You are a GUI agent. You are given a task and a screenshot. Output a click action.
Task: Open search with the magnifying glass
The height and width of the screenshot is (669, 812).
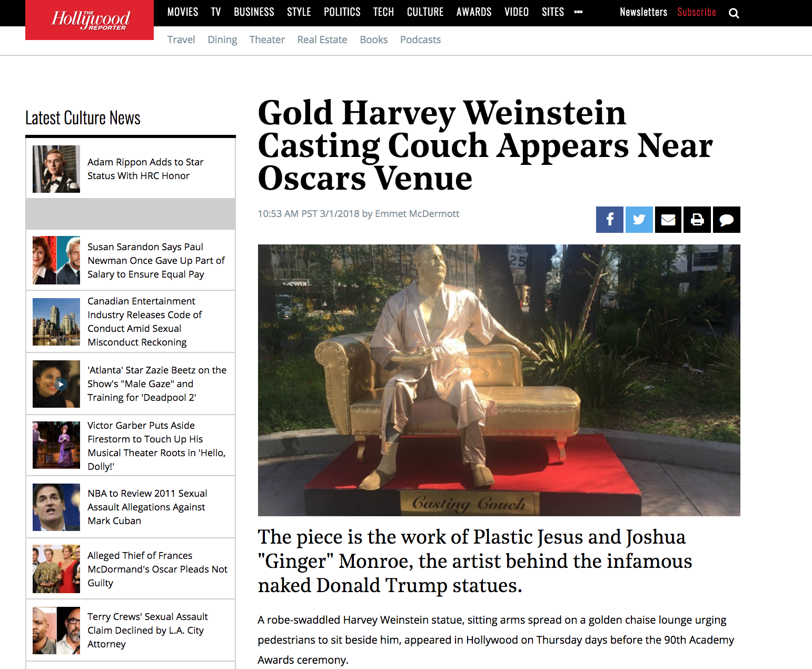tap(734, 13)
